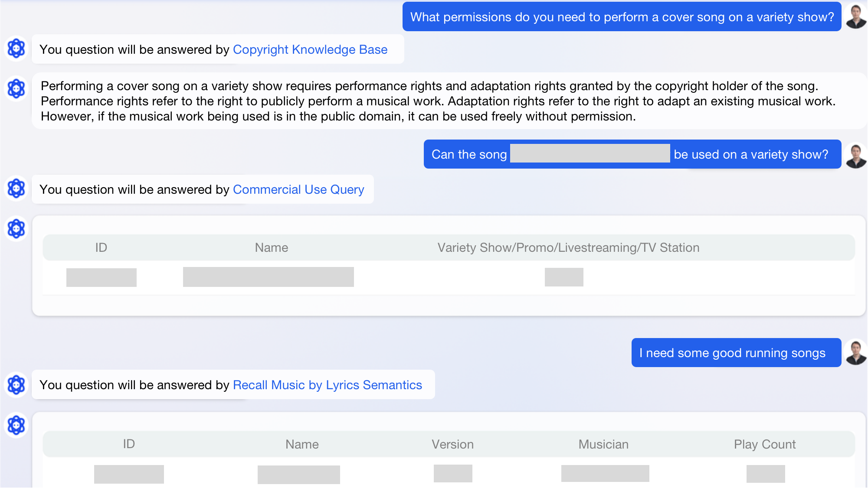The image size is (868, 488).
Task: Click the bot icon next to the copyright rights explanation
Action: point(16,88)
